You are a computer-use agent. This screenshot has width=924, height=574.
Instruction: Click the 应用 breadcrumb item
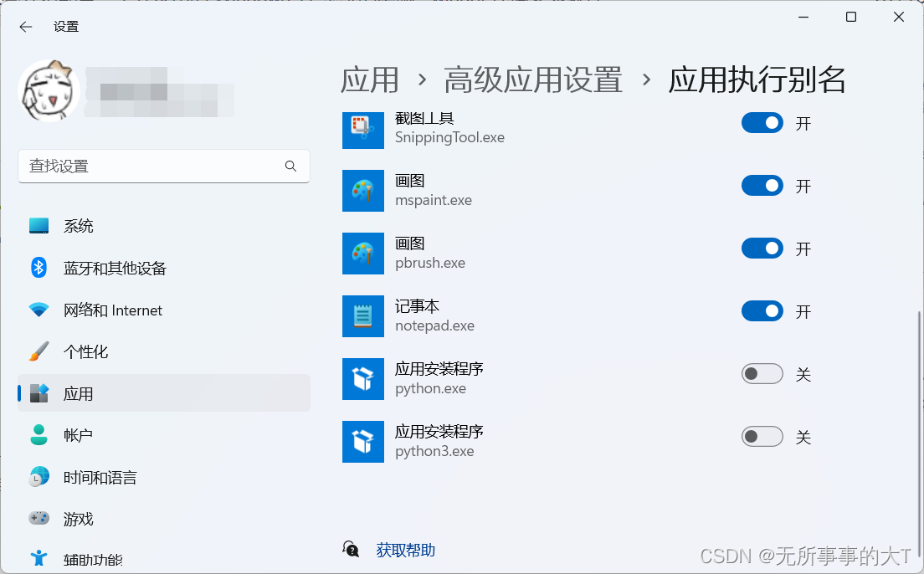coord(369,79)
